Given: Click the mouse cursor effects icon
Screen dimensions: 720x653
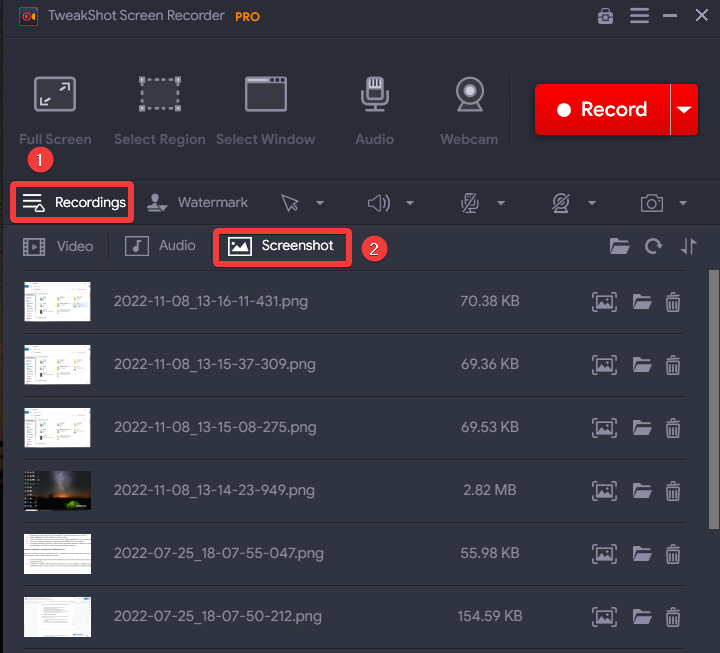Looking at the screenshot, I should click(x=290, y=203).
